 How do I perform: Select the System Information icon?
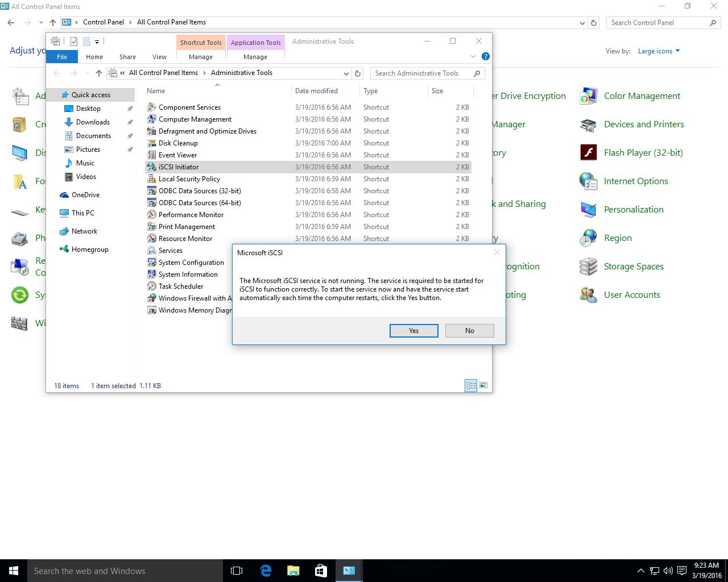(x=151, y=274)
